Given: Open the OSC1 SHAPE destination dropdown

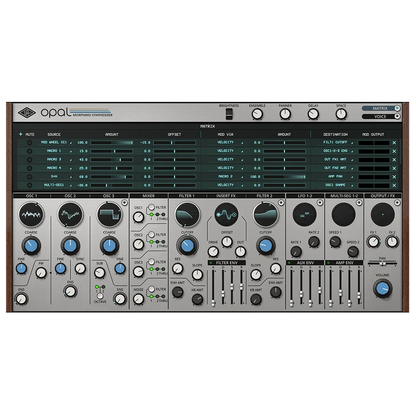Looking at the screenshot, I should (337, 185).
